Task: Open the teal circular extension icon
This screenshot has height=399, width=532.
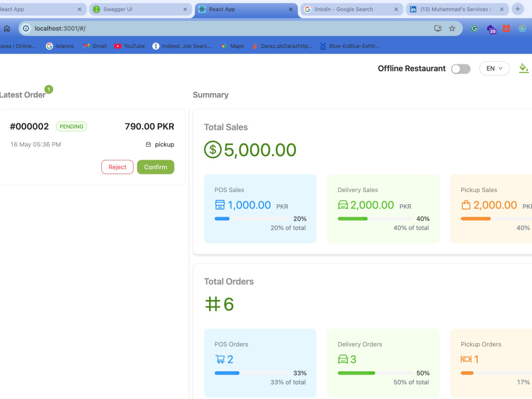Action: (x=522, y=29)
